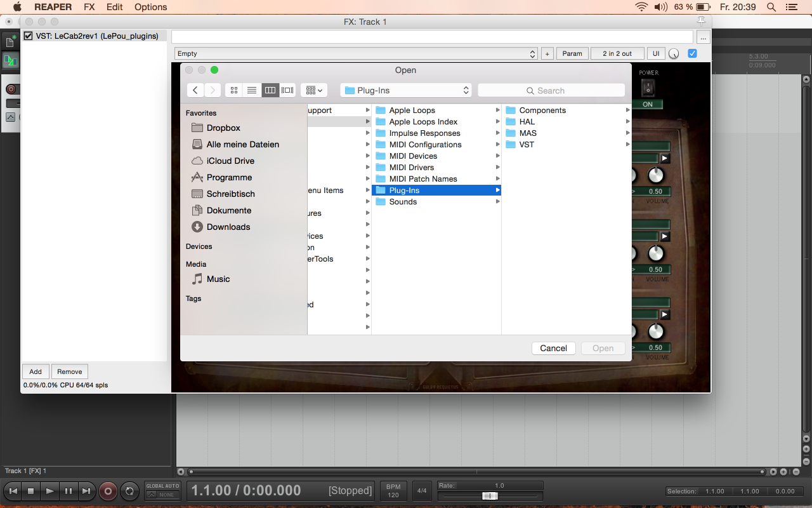
Task: Open the Sounds folder
Action: (436, 201)
